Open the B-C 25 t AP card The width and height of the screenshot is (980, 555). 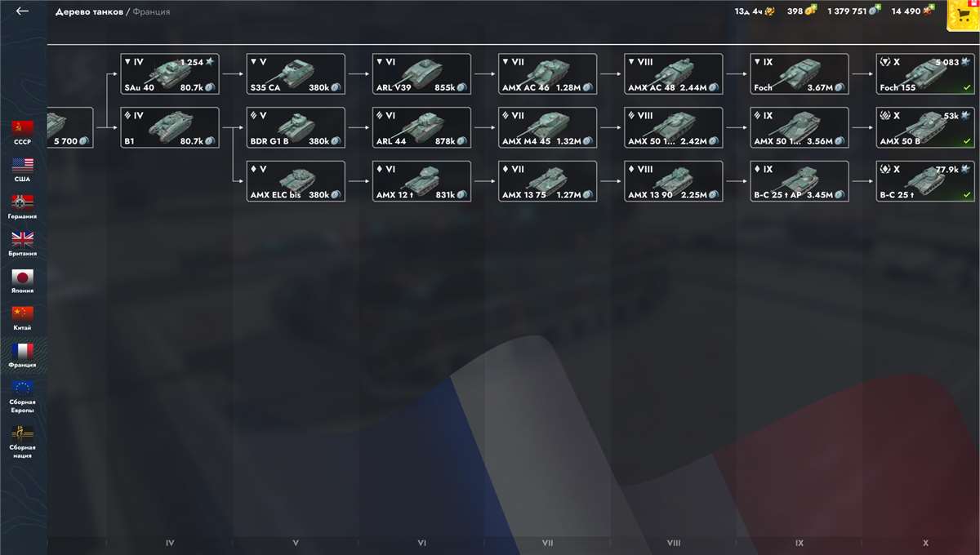coord(800,181)
